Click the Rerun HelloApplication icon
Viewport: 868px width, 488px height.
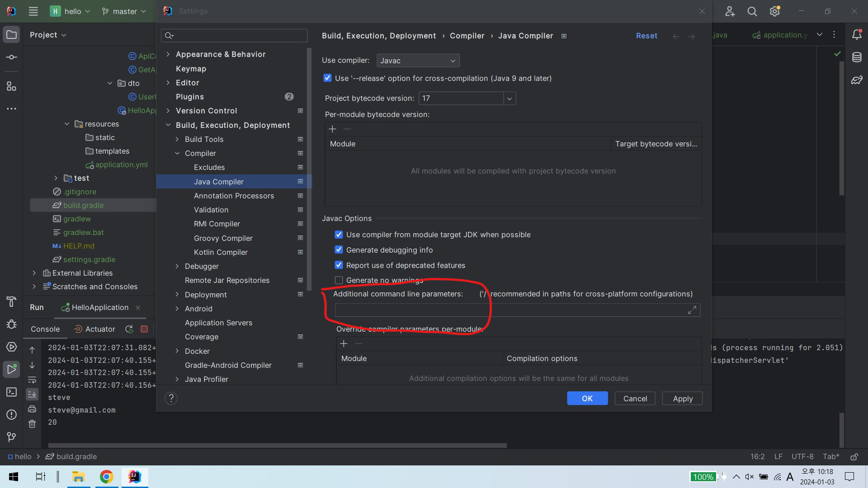(x=129, y=329)
